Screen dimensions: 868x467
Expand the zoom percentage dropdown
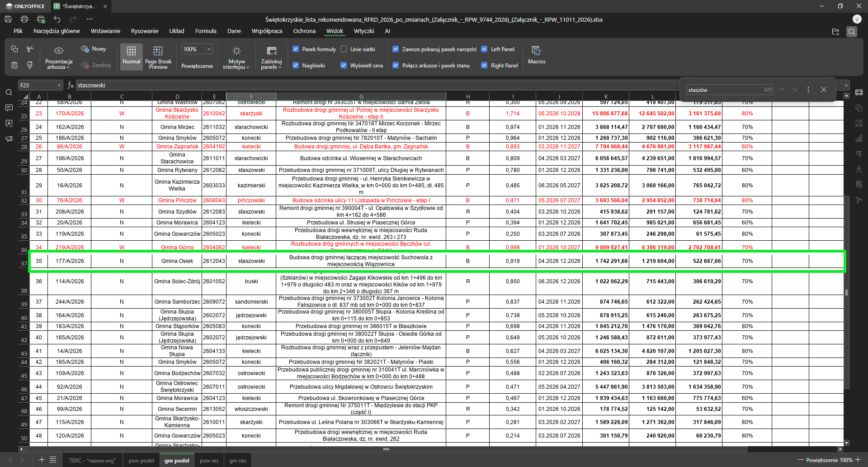point(209,49)
